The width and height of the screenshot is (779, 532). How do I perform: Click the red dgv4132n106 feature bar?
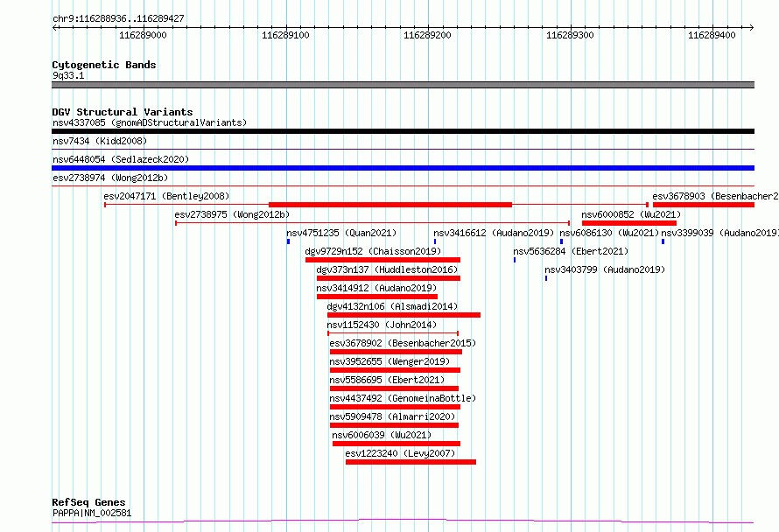(404, 315)
